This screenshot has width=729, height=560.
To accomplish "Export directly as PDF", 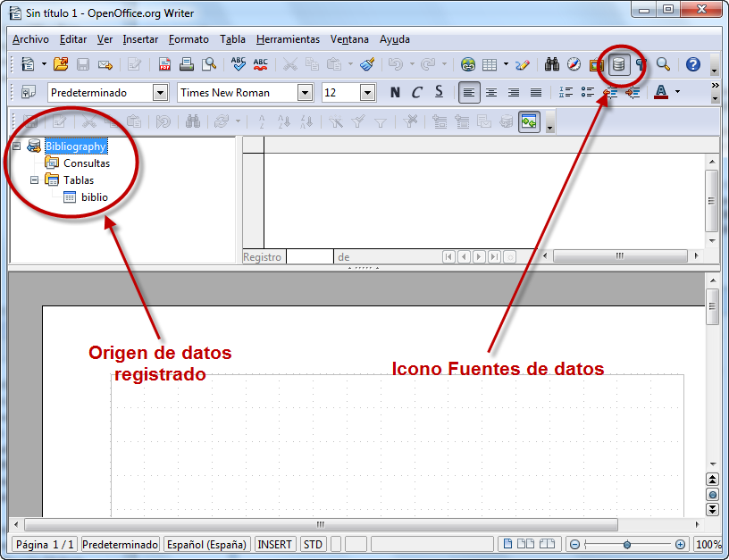I will coord(164,64).
